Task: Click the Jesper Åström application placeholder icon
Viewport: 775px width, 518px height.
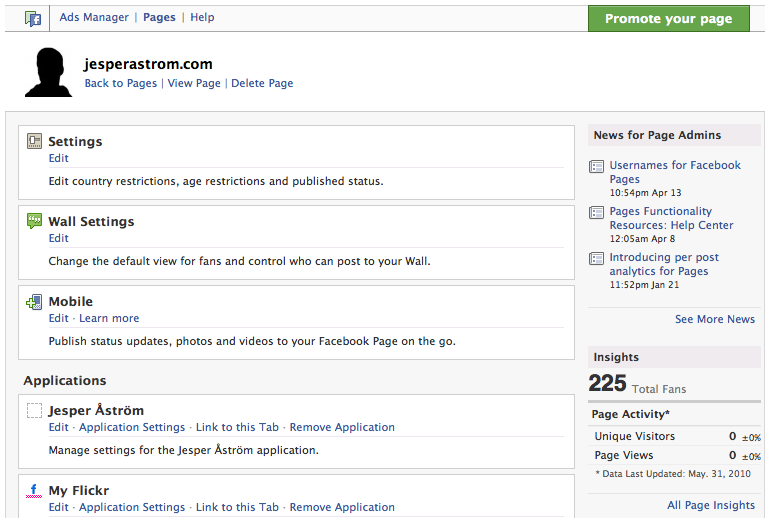Action: pos(34,410)
